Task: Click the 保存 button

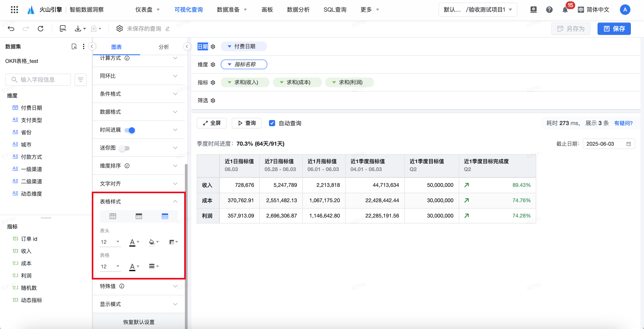Action: (614, 29)
